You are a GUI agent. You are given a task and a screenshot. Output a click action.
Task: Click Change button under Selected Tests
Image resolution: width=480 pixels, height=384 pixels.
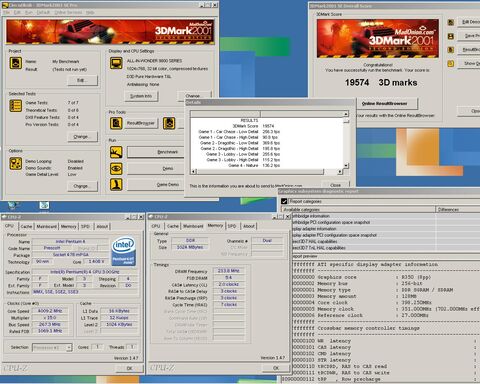point(82,137)
